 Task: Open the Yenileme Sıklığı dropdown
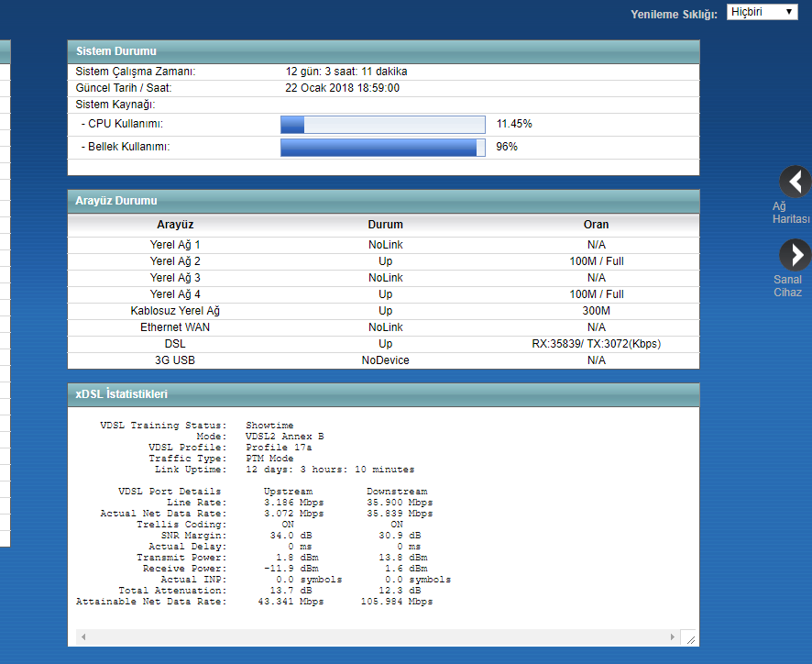pos(762,12)
